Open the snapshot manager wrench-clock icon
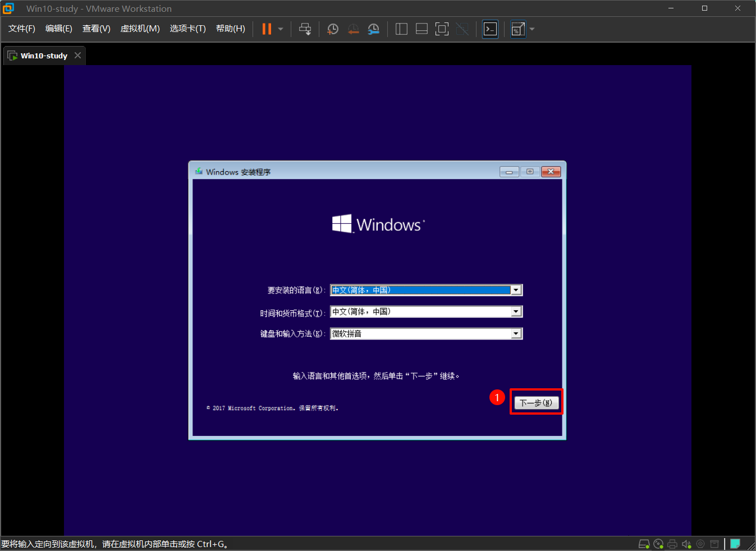The width and height of the screenshot is (756, 551). click(373, 29)
